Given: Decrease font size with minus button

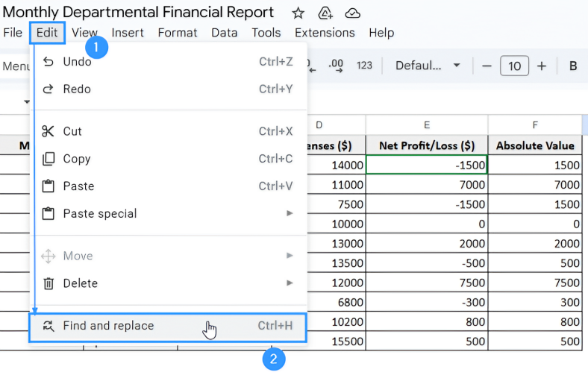Looking at the screenshot, I should [487, 66].
